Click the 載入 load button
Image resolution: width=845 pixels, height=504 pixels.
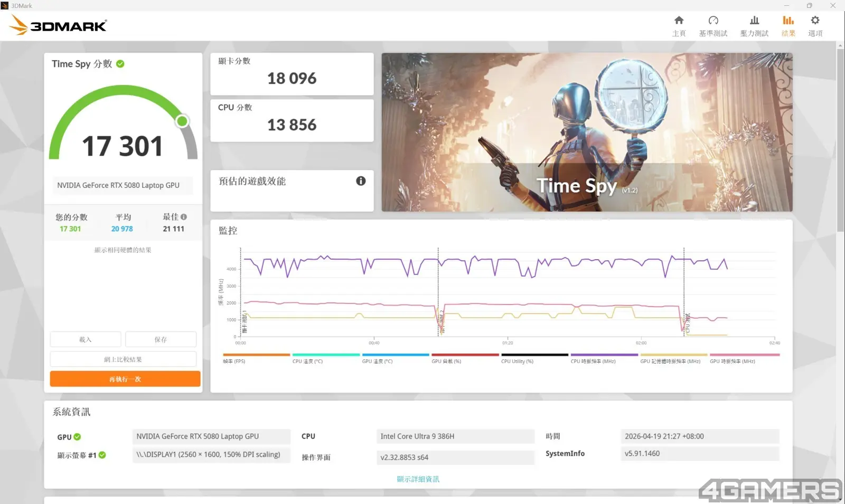pos(86,339)
